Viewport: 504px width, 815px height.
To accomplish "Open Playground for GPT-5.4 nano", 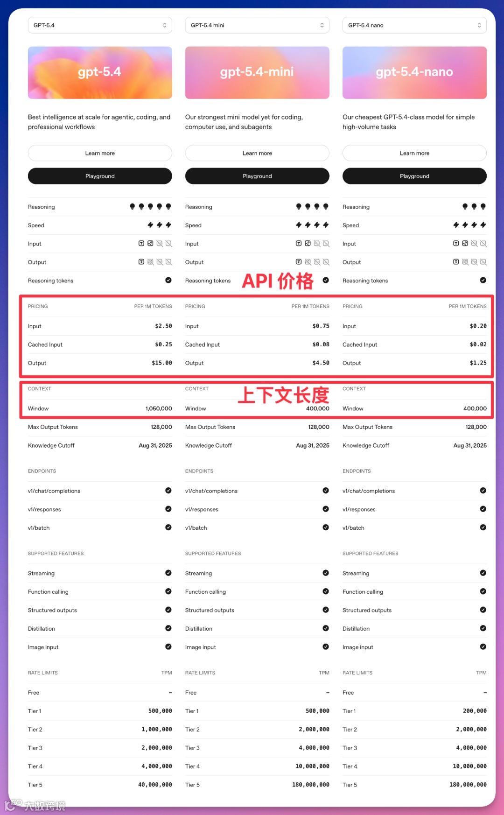I will (414, 176).
